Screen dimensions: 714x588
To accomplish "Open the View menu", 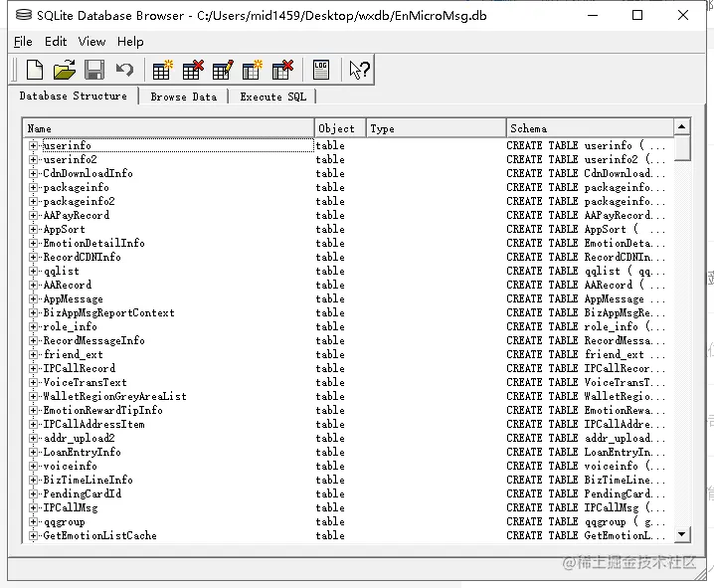I will point(91,42).
